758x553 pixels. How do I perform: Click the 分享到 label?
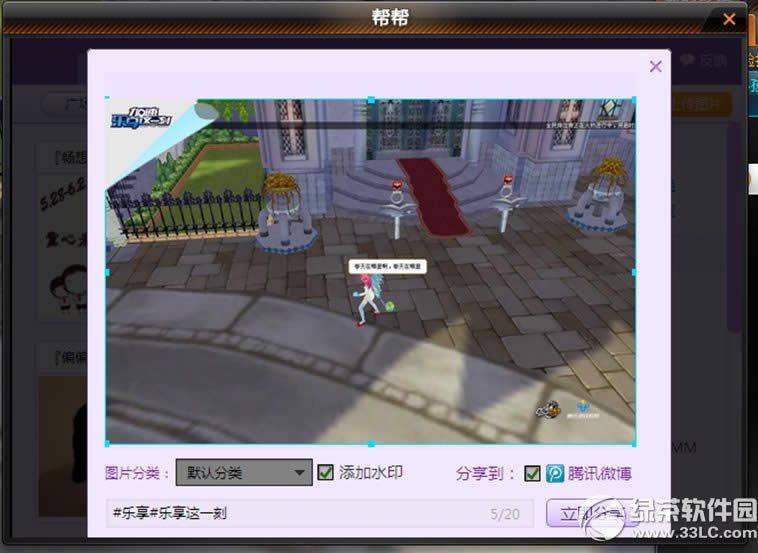tap(486, 473)
